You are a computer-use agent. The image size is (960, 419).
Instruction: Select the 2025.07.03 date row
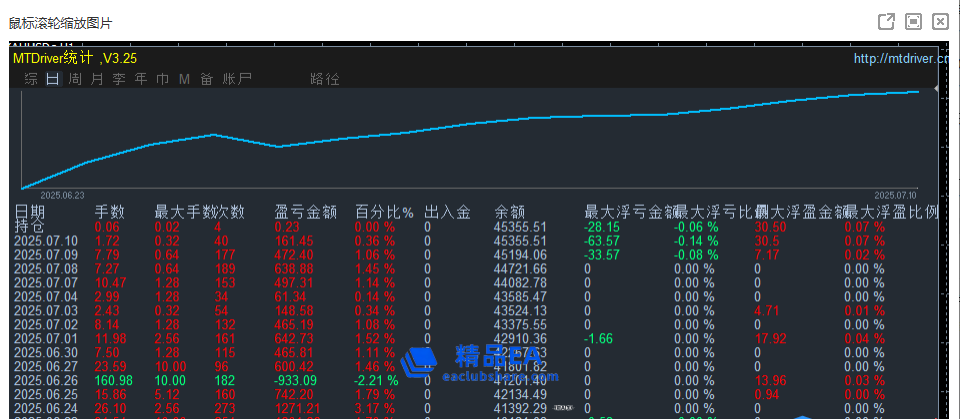[x=46, y=311]
